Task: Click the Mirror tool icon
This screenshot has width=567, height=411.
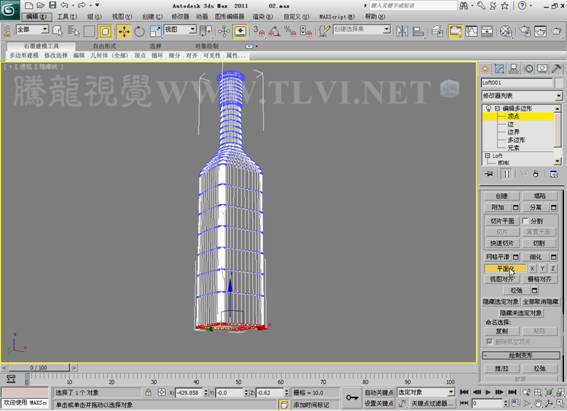Action: click(x=402, y=31)
